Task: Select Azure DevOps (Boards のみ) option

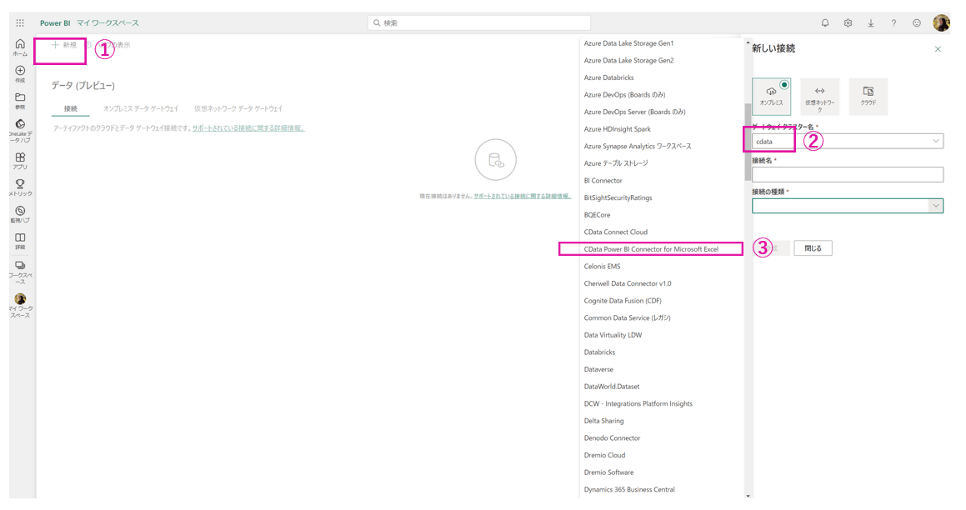Action: pyautogui.click(x=625, y=95)
